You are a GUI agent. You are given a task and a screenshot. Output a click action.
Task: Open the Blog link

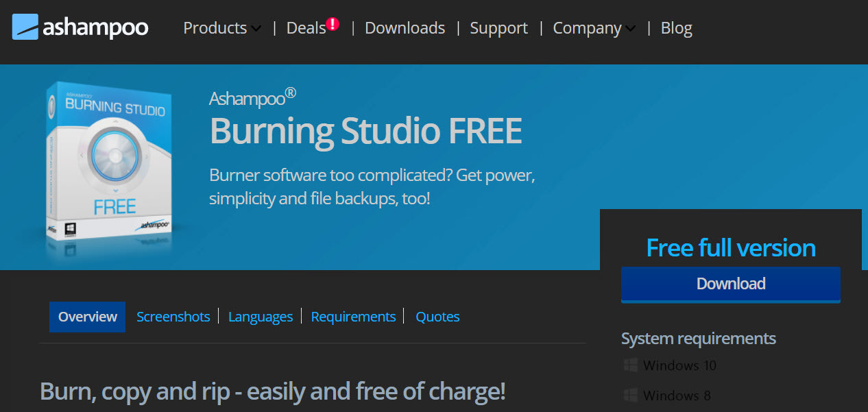coord(676,28)
